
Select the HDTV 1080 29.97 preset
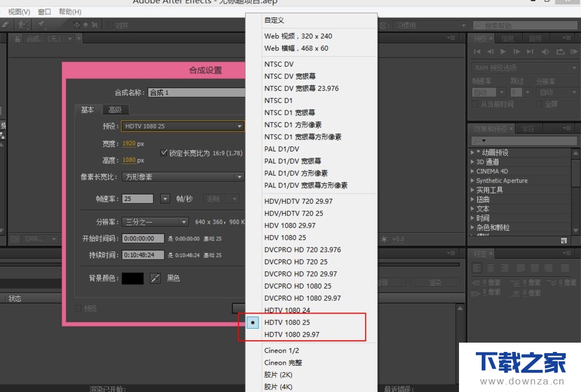[292, 335]
